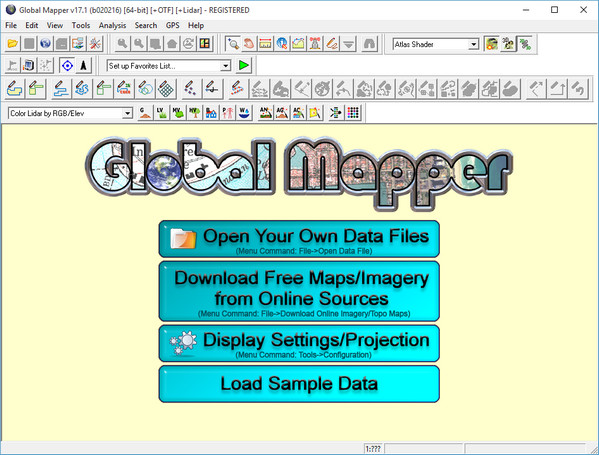This screenshot has height=455, width=599.
Task: Select the View Shed tower tool
Action: point(315,44)
